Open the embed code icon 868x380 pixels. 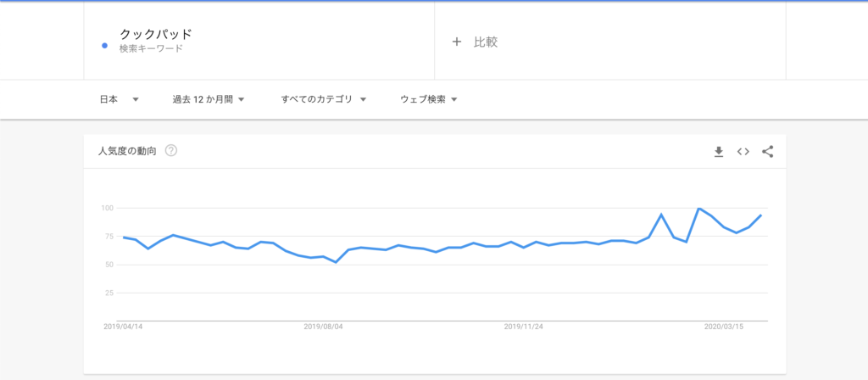point(743,152)
